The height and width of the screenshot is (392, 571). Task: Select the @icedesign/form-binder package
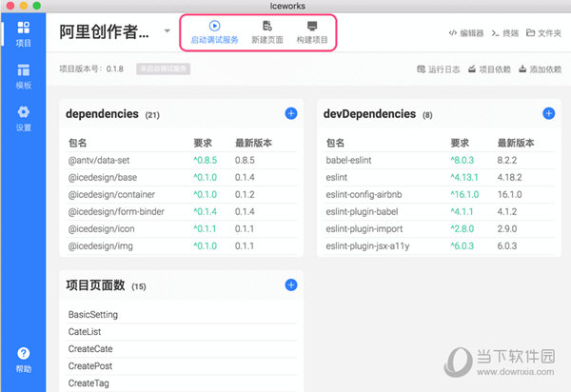coord(182,211)
